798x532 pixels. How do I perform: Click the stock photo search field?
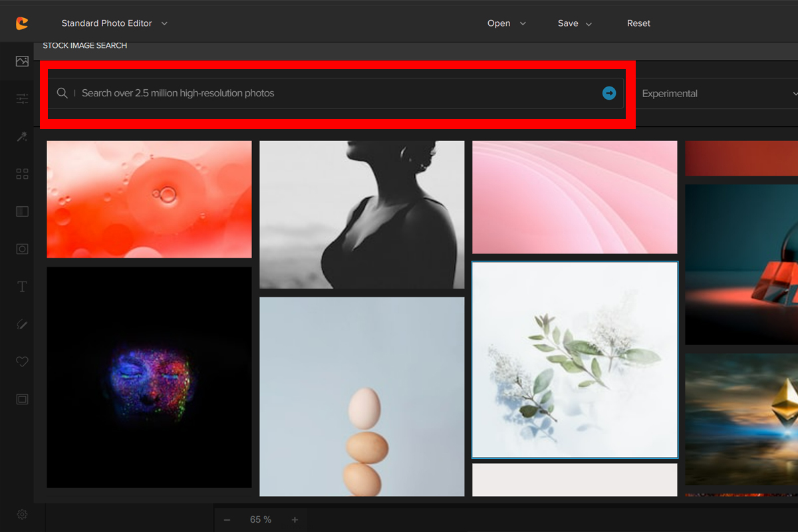click(332, 93)
